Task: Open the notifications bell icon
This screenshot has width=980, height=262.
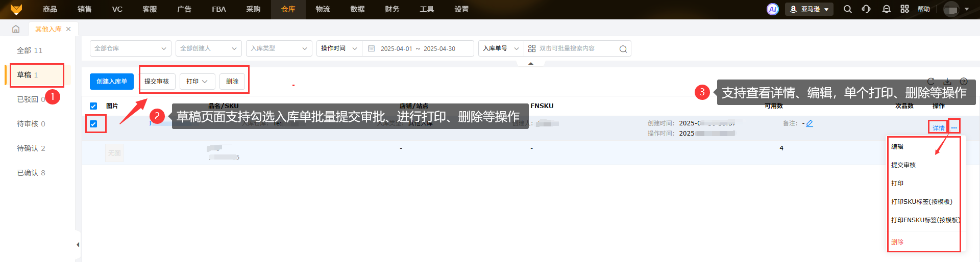Action: pyautogui.click(x=886, y=9)
